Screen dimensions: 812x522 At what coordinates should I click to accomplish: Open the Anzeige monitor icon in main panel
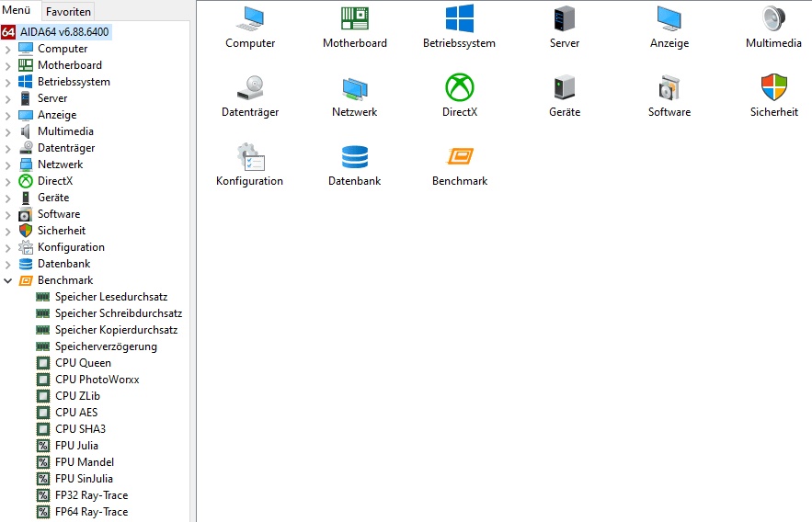(x=669, y=18)
